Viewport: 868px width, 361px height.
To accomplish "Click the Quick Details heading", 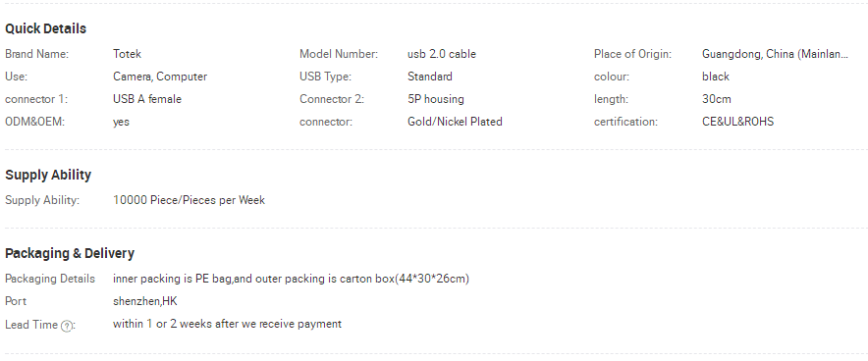I will click(45, 28).
